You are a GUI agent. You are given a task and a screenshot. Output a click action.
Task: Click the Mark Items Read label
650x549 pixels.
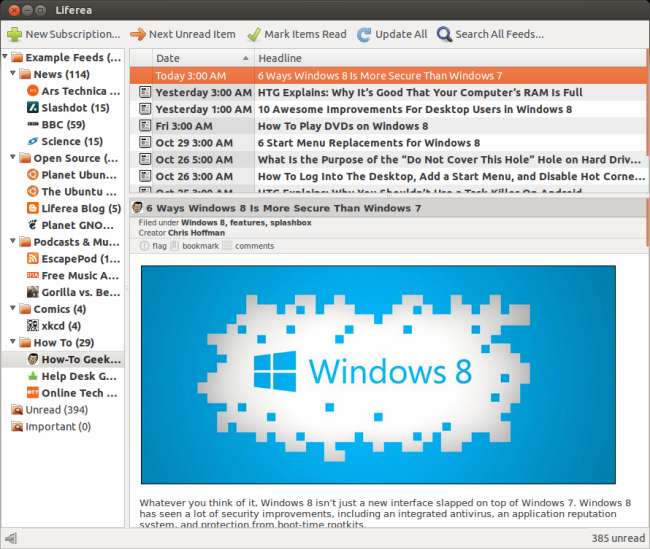click(x=306, y=34)
